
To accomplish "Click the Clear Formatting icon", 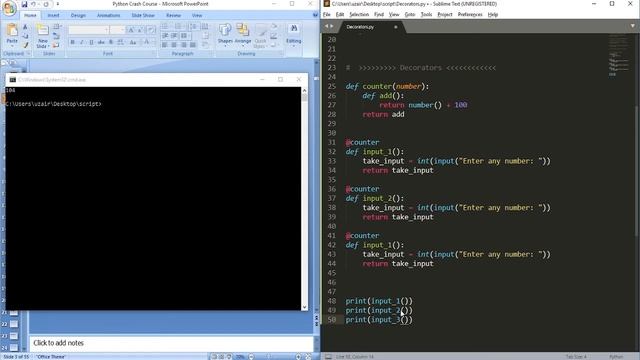I will 151,30.
